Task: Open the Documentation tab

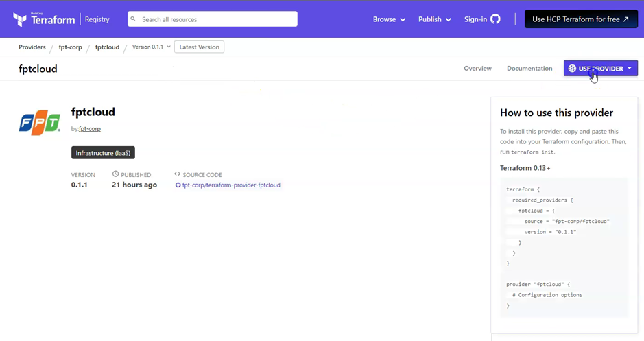Action: pos(529,69)
